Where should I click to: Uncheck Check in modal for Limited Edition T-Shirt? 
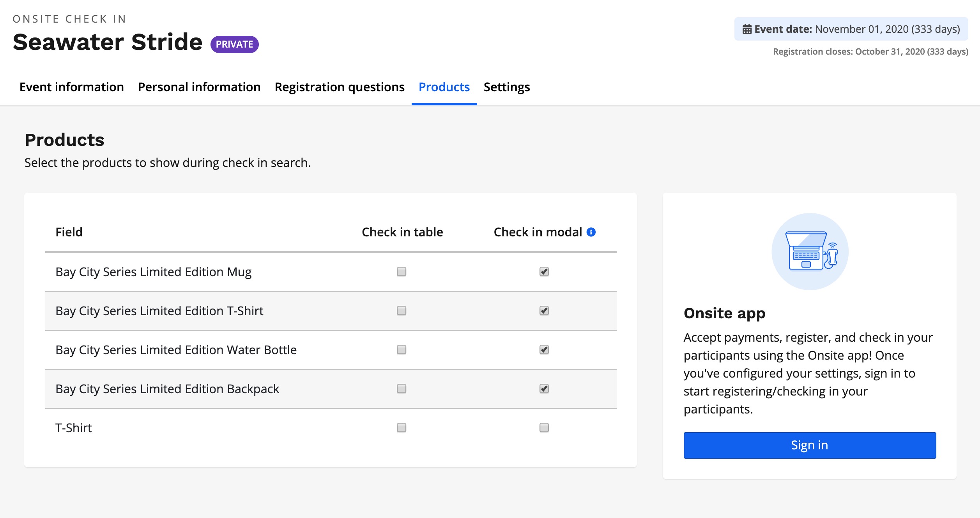pyautogui.click(x=544, y=310)
